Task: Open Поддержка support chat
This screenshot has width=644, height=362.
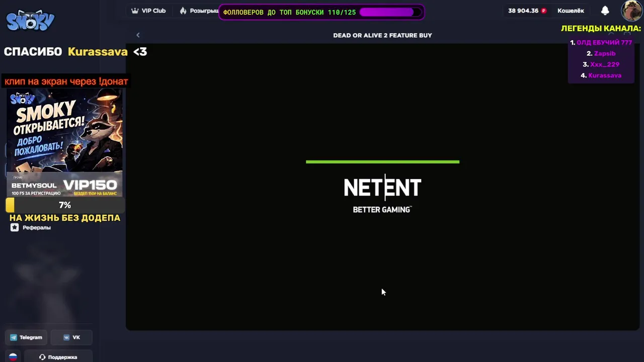Action: pyautogui.click(x=58, y=357)
